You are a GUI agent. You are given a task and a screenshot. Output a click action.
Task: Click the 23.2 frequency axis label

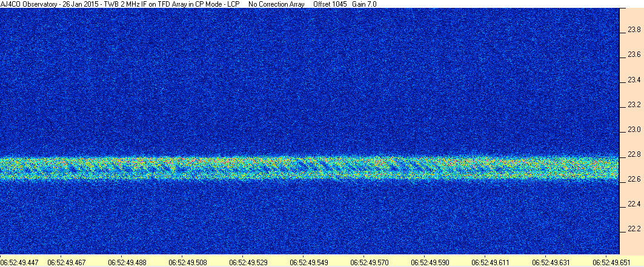(x=634, y=105)
